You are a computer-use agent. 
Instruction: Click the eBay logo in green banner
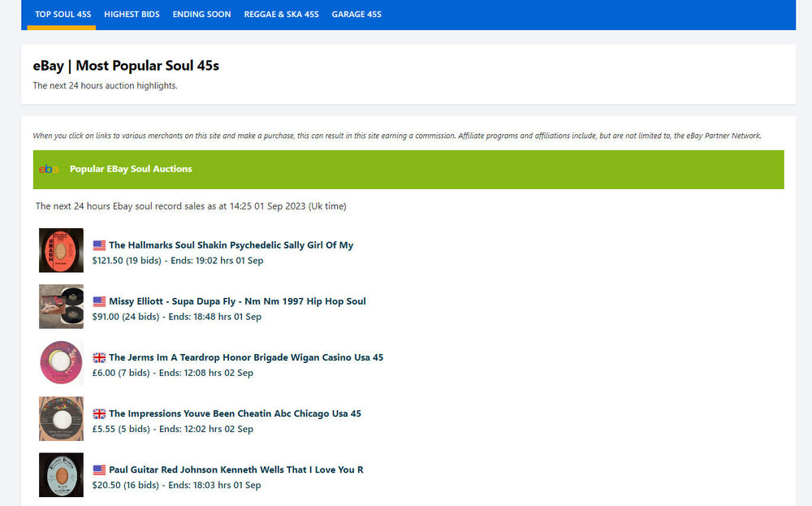[x=49, y=169]
